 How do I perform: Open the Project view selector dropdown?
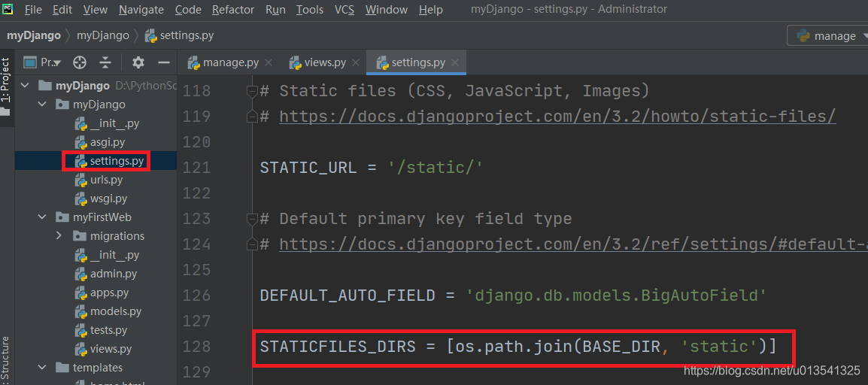43,62
